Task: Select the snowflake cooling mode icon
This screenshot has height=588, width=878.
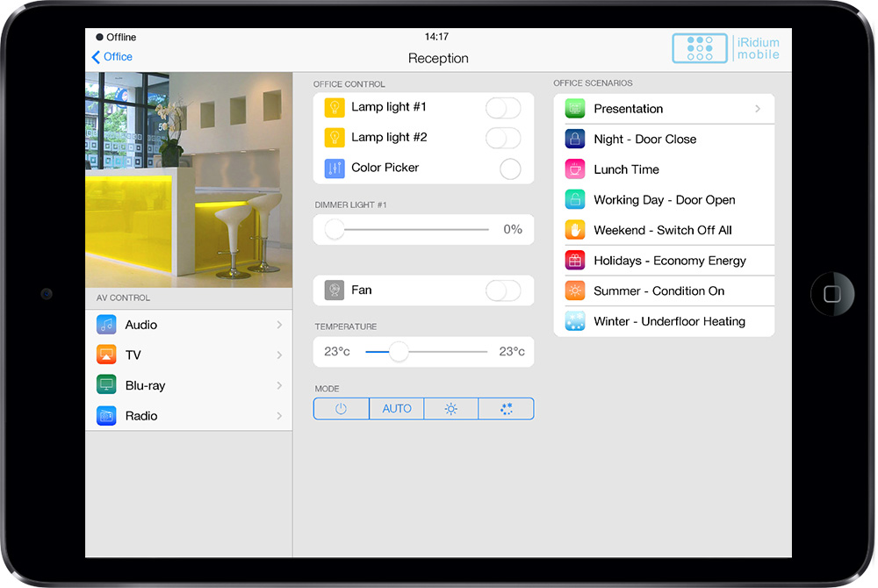Action: [505, 409]
